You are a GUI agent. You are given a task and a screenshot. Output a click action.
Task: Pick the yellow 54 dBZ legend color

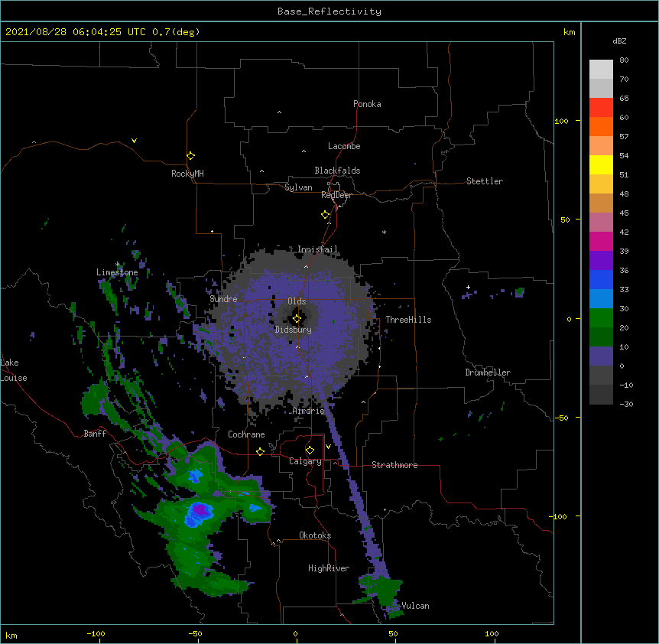[601, 164]
